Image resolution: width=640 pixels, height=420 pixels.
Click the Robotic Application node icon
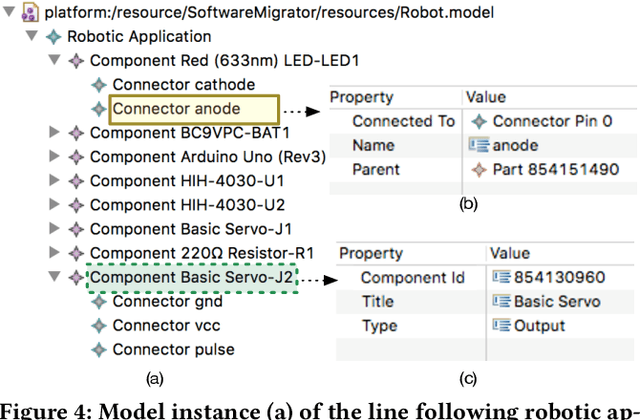[x=53, y=37]
